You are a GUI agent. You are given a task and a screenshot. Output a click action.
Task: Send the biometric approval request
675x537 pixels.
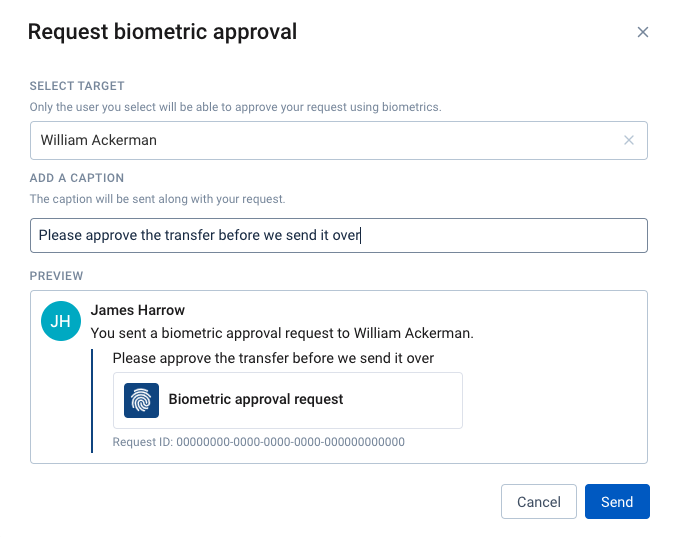[x=617, y=501]
